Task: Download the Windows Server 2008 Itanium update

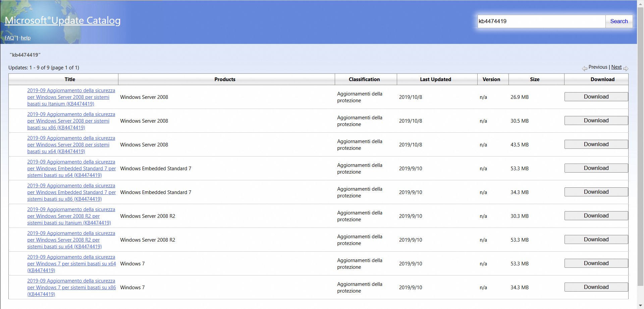Action: 596,97
